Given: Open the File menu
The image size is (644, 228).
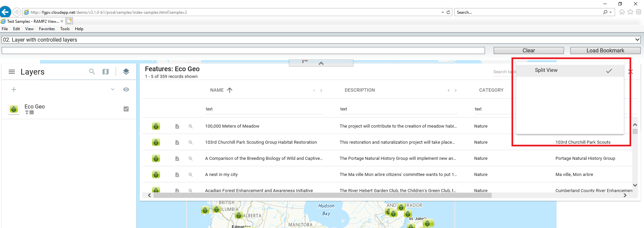Looking at the screenshot, I should point(5,29).
